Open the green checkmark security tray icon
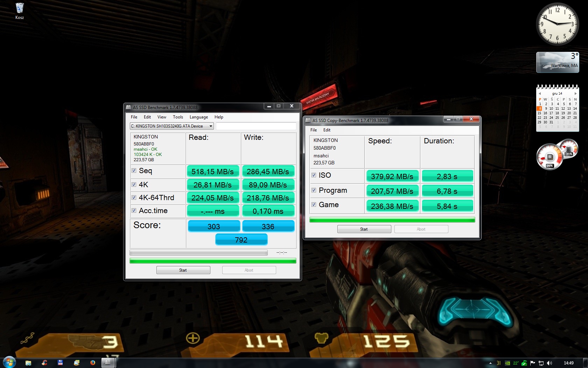This screenshot has height=368, width=588. (524, 363)
